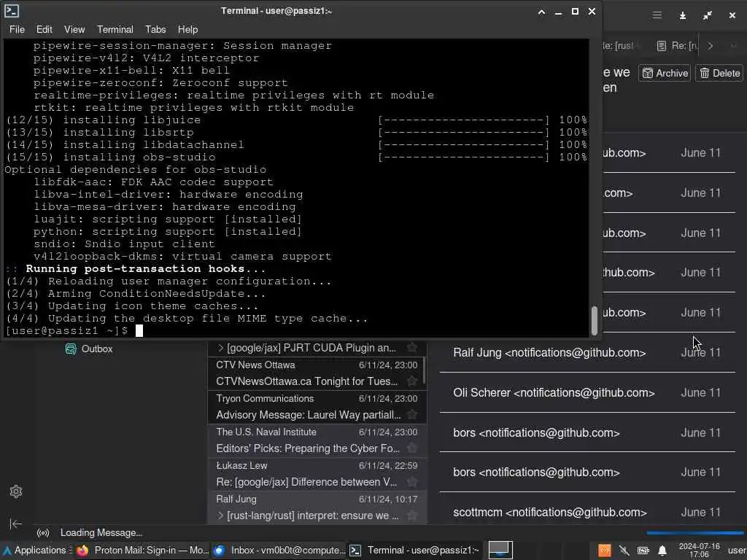
Task: Open the list-all-tabs dropdown in Thunderbird
Action: coord(733,46)
